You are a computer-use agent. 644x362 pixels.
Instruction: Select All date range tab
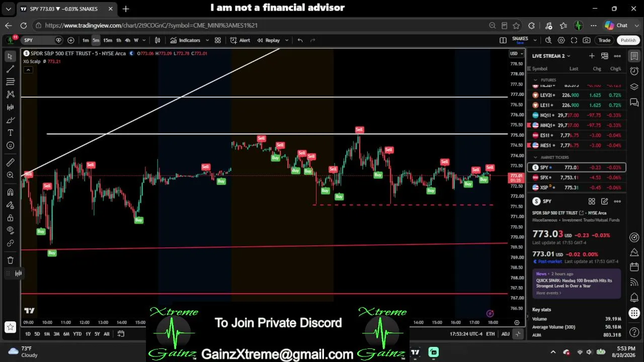[107, 334]
